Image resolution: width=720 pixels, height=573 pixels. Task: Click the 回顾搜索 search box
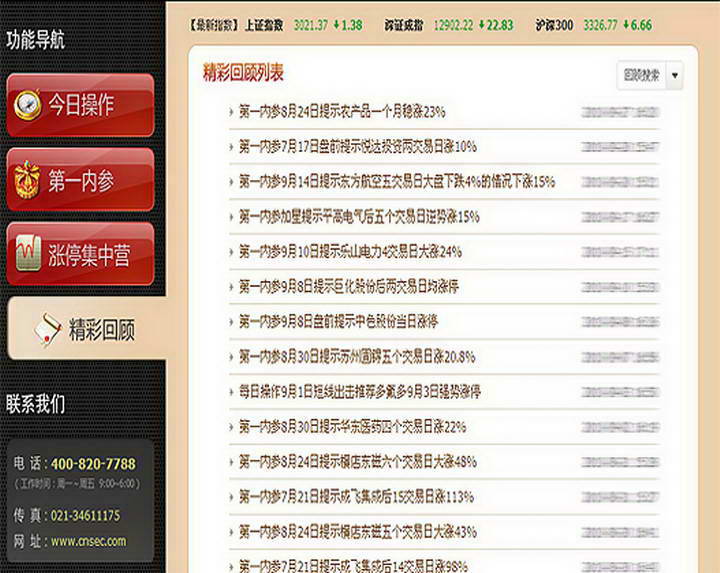click(x=642, y=75)
